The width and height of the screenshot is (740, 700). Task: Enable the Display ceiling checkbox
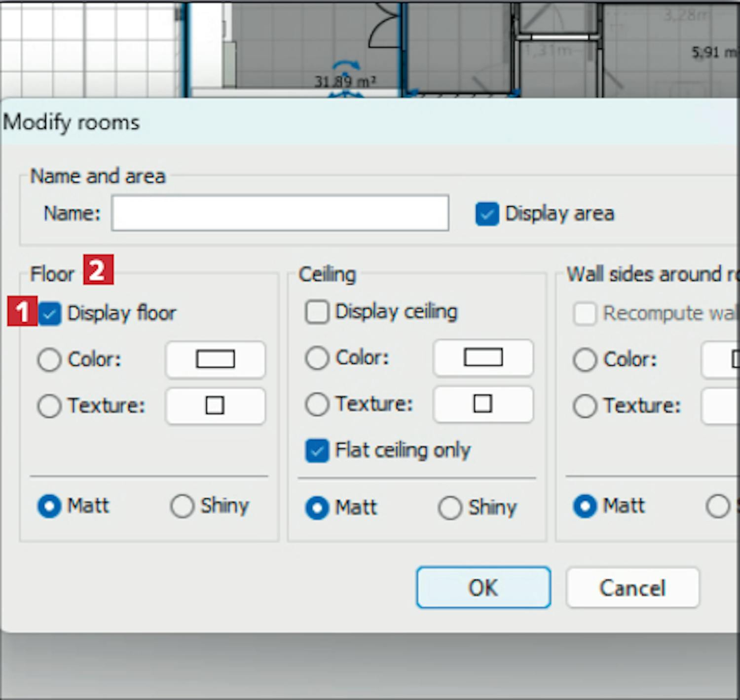point(317,312)
